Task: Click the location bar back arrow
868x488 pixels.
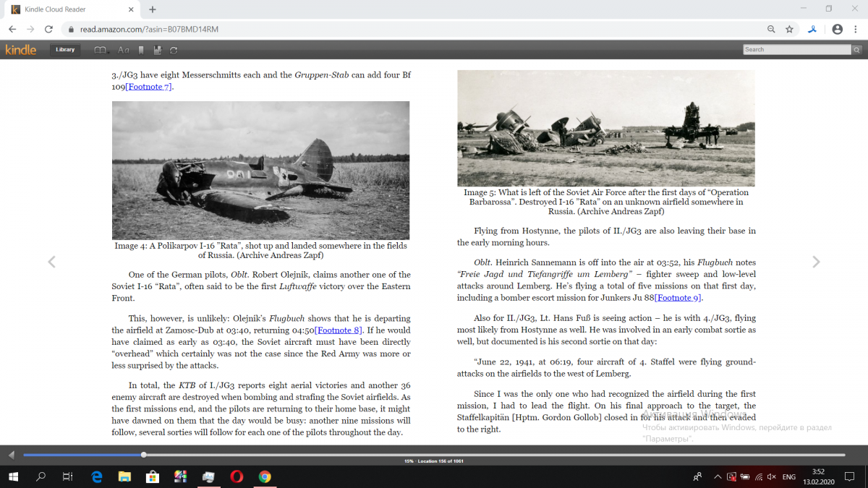Action: point(11,455)
